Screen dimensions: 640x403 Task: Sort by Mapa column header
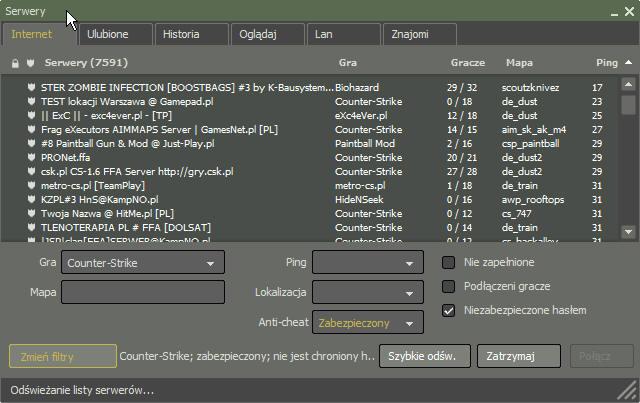(519, 62)
